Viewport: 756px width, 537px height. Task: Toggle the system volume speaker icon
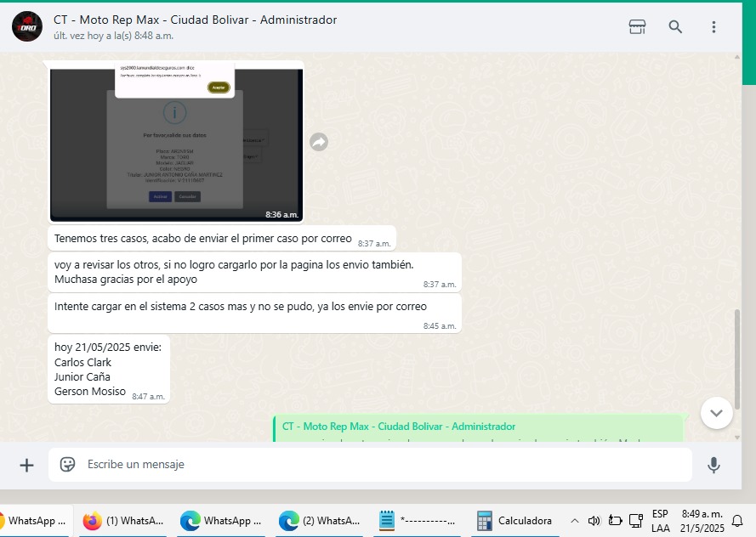pyautogui.click(x=594, y=521)
